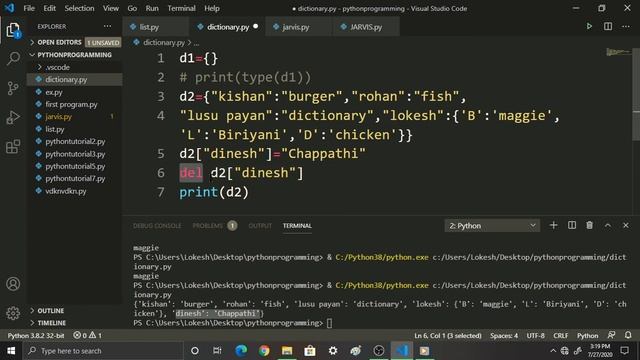Open notifications bell in status bar
The width and height of the screenshot is (640, 360).
628,336
